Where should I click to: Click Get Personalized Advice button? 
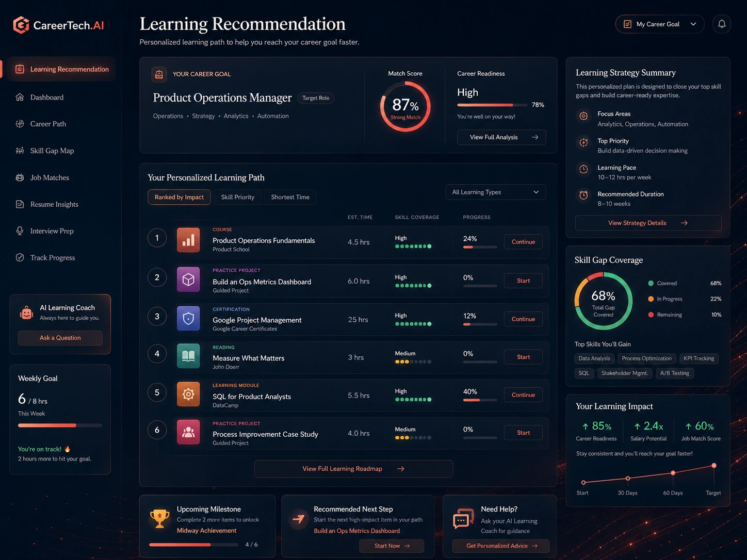[x=501, y=546]
